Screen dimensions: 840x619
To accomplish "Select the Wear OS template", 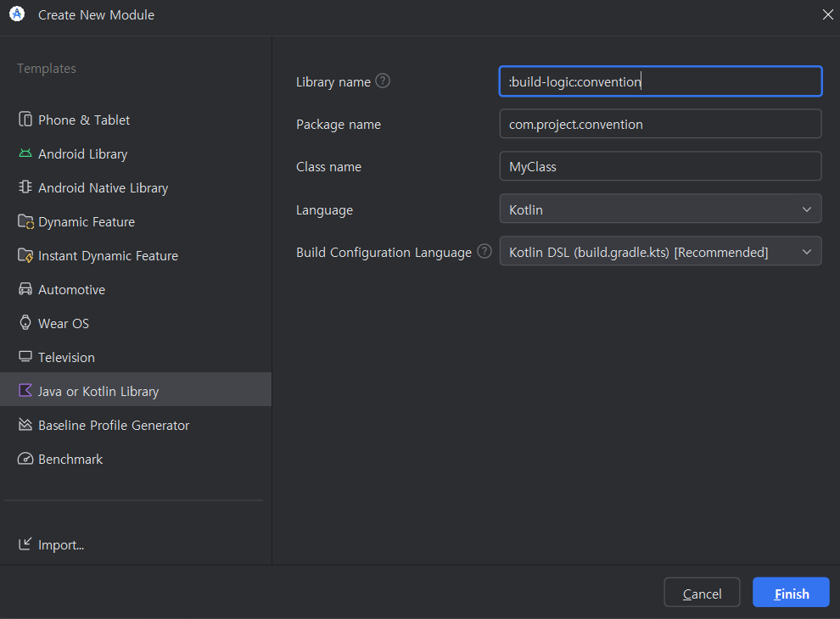I will coord(136,323).
